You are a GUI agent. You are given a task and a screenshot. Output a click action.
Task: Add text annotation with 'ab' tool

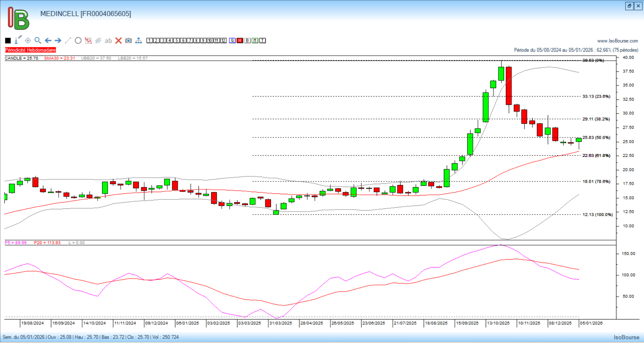click(108, 41)
